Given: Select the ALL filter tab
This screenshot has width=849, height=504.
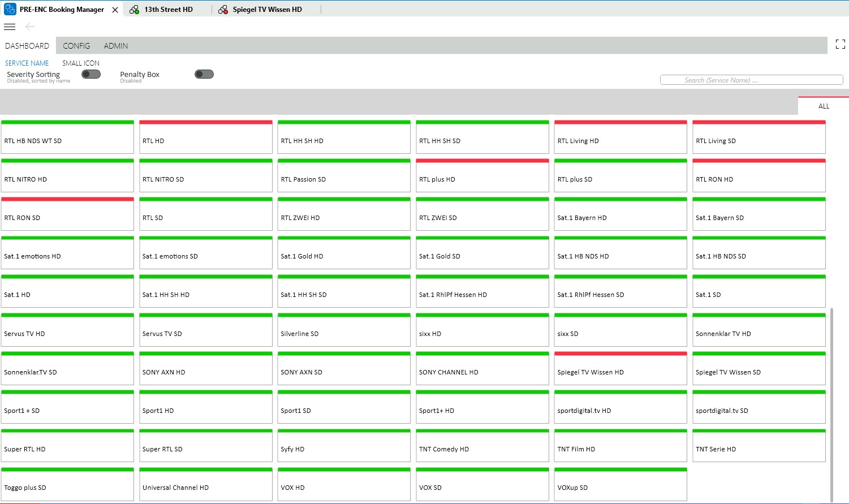Looking at the screenshot, I should tap(823, 106).
